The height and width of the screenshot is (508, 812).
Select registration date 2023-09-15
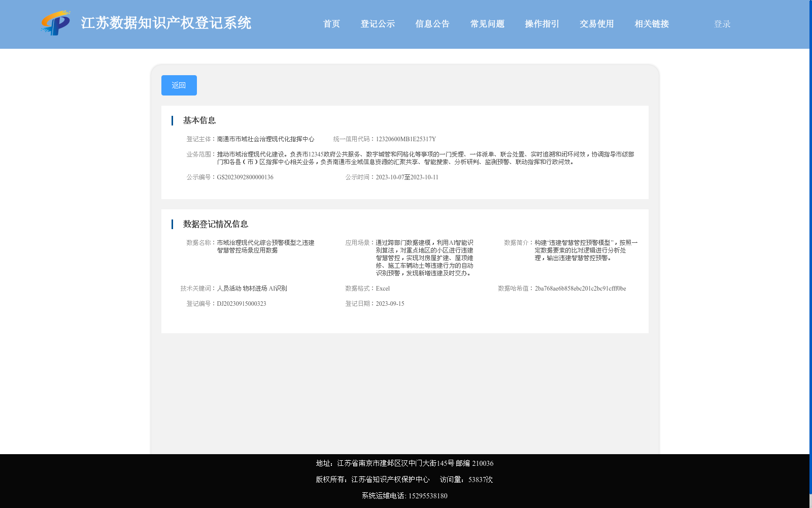390,304
